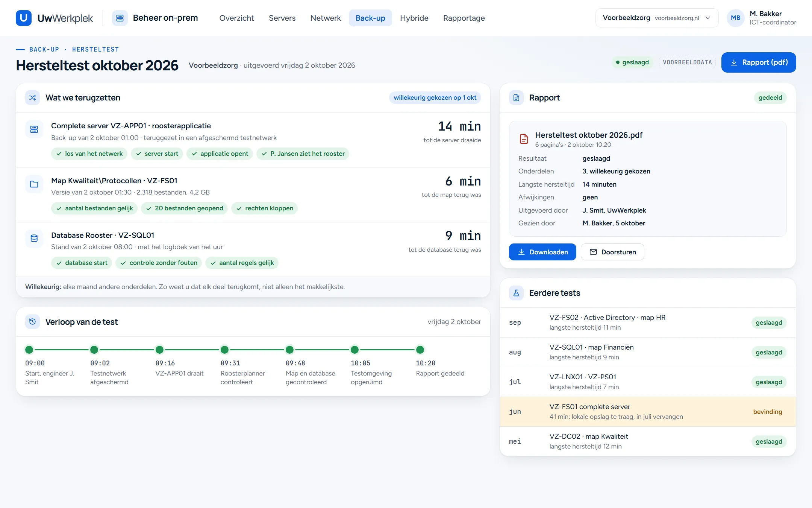This screenshot has height=508, width=812.
Task: Click the Hersteltest oktober 2026.pdf filename
Action: [x=589, y=135]
